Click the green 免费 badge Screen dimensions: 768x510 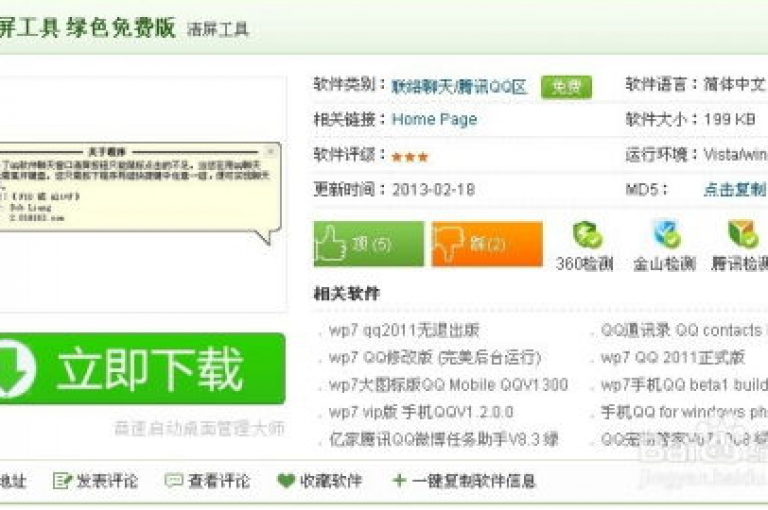(566, 87)
